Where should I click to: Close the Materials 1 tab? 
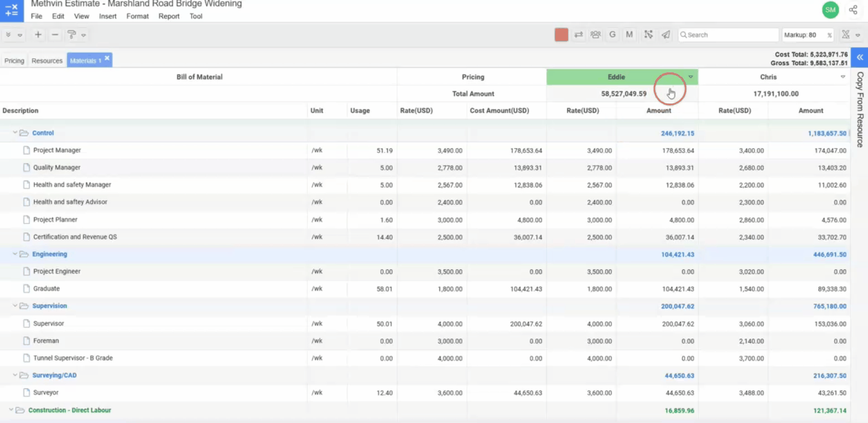pyautogui.click(x=107, y=58)
